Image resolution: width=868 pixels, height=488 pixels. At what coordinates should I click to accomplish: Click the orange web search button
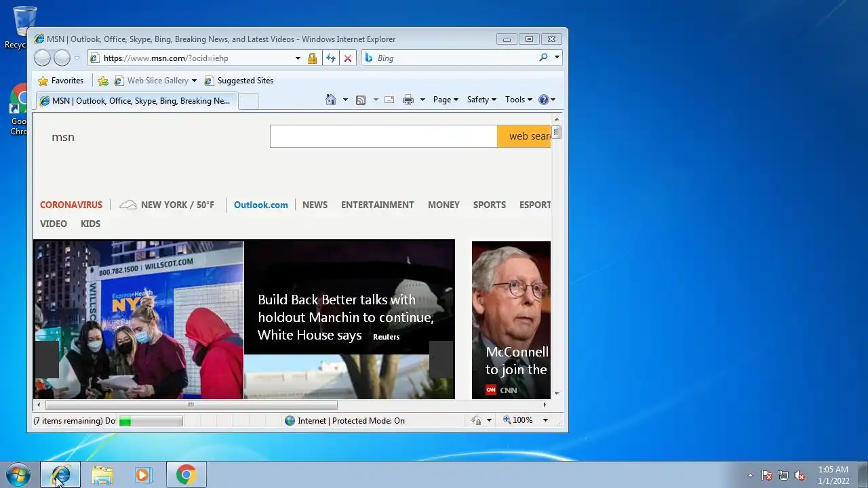click(x=524, y=136)
